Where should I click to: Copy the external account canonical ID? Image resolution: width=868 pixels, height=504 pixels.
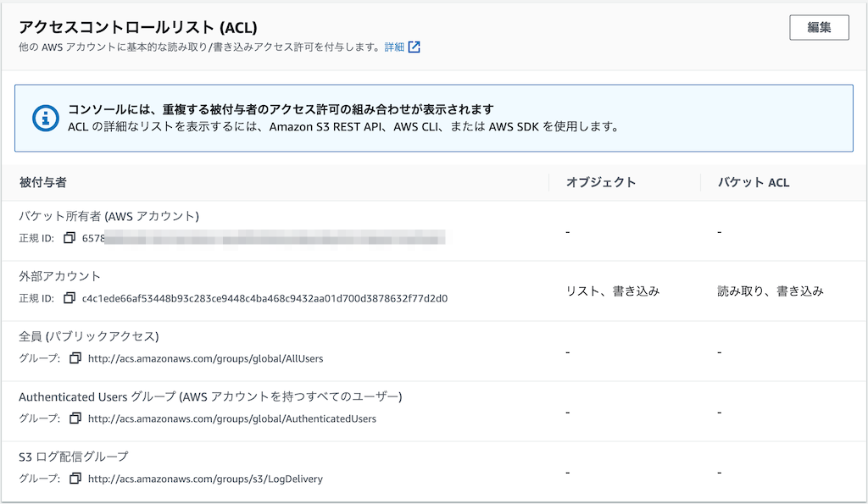pyautogui.click(x=70, y=298)
